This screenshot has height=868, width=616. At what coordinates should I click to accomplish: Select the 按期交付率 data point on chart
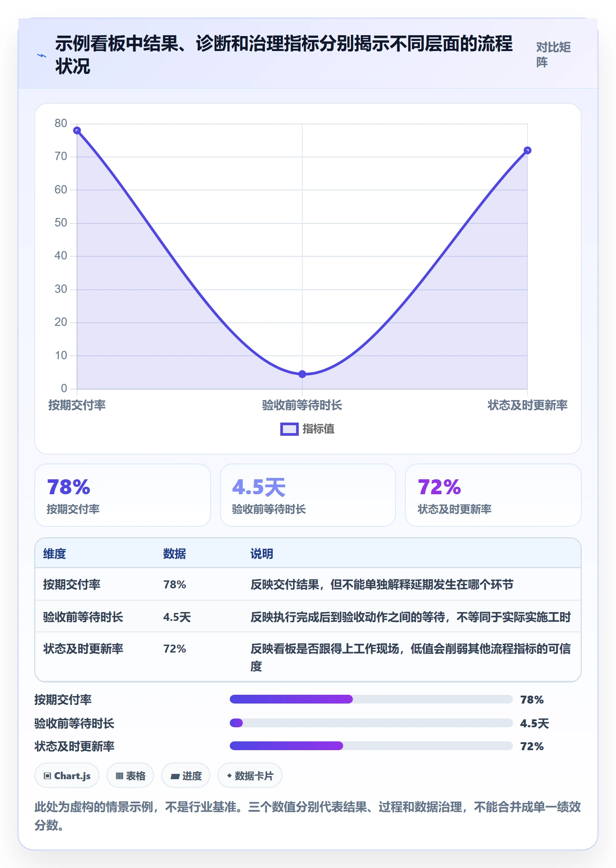coord(77,131)
